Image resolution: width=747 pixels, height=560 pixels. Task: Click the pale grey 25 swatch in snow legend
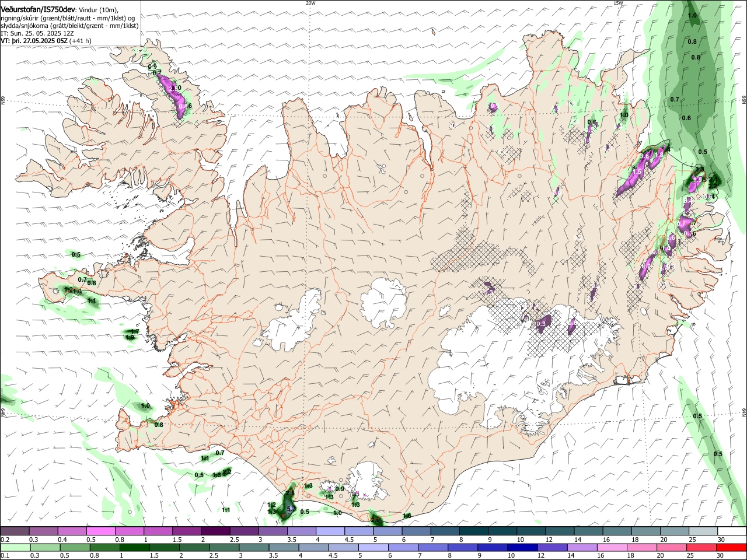pyautogui.click(x=703, y=531)
